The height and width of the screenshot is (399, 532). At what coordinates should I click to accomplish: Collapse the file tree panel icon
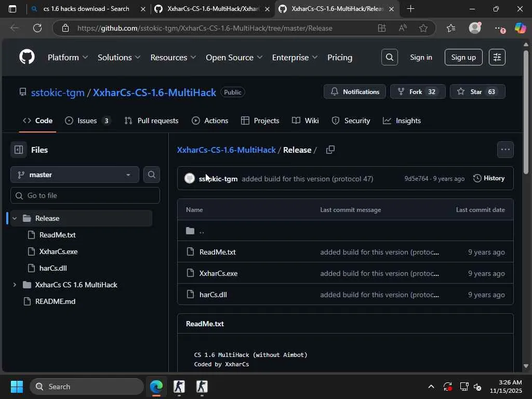pos(19,150)
